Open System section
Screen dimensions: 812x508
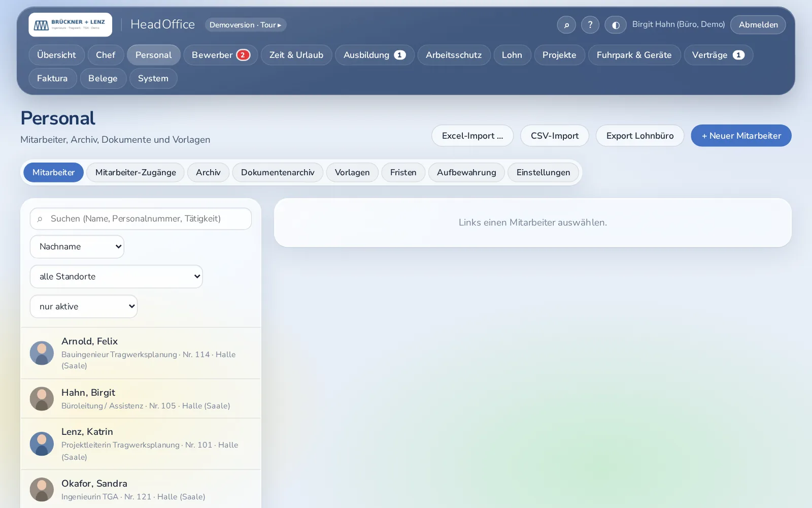[x=153, y=78]
